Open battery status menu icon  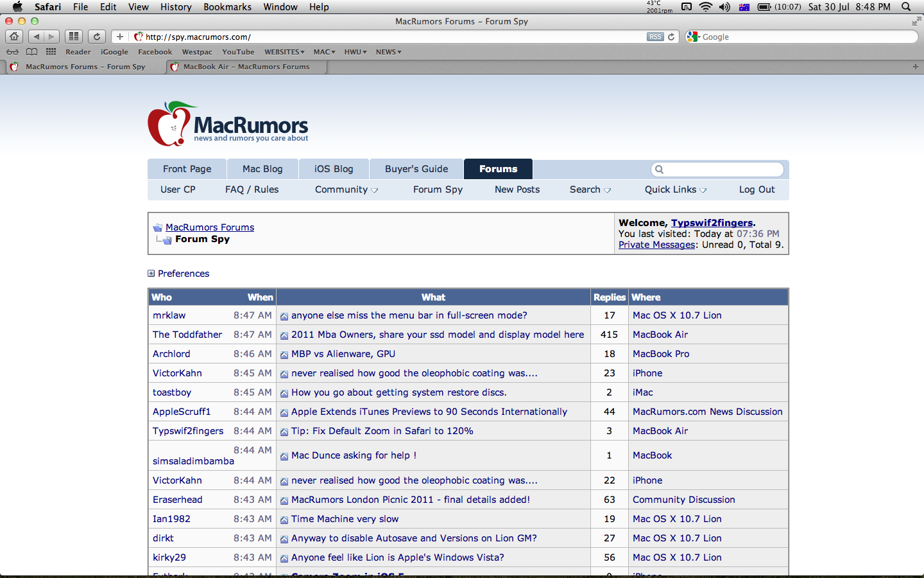click(x=764, y=6)
